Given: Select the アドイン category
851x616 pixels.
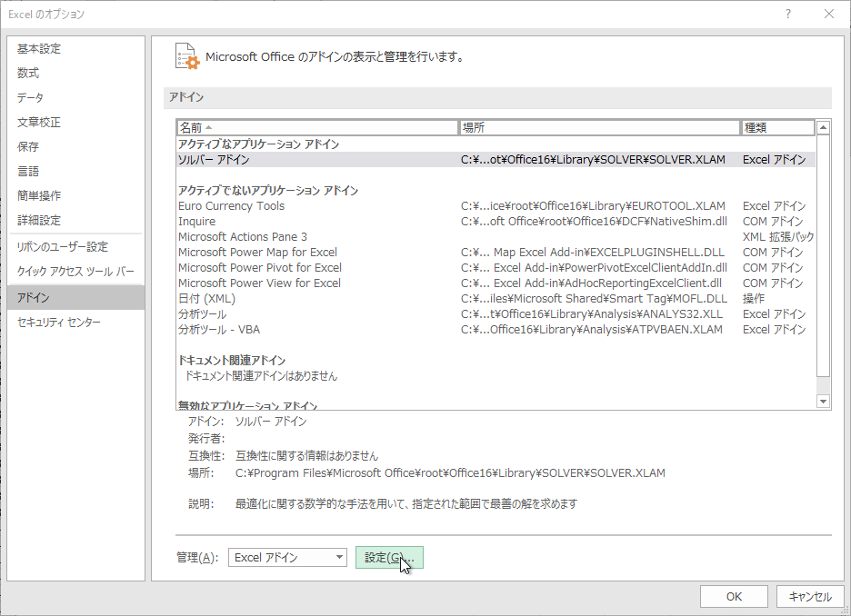Looking at the screenshot, I should tap(76, 298).
